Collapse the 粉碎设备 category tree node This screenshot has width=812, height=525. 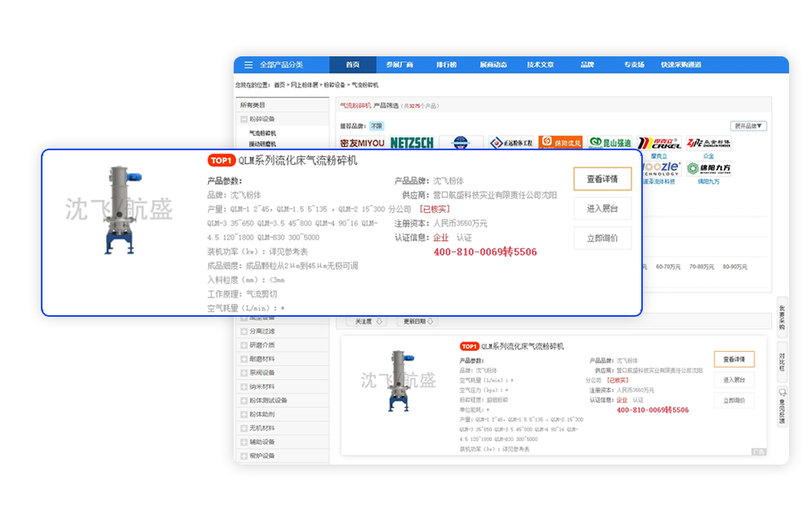[x=243, y=119]
